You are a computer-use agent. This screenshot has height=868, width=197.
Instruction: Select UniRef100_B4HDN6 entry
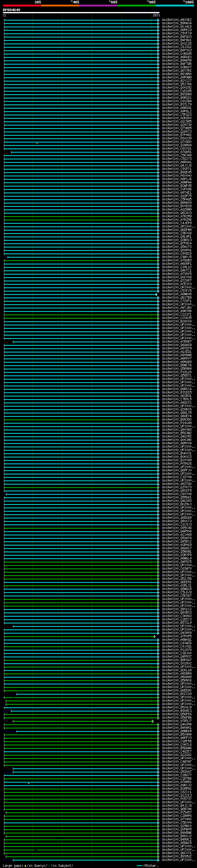[x=176, y=833]
